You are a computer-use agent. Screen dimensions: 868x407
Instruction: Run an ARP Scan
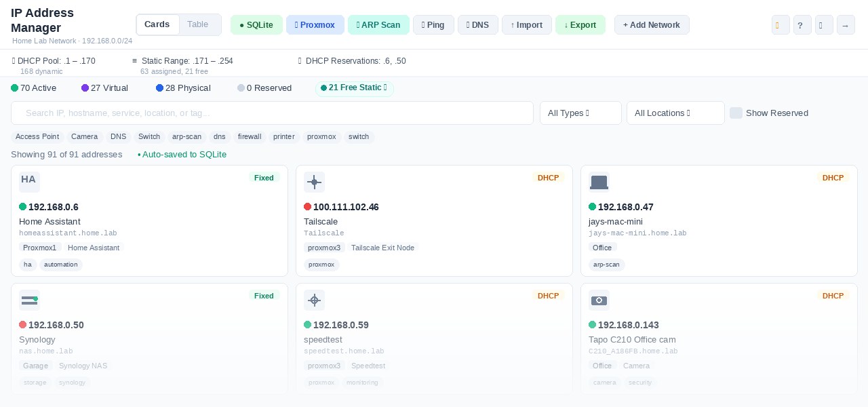[x=378, y=25]
